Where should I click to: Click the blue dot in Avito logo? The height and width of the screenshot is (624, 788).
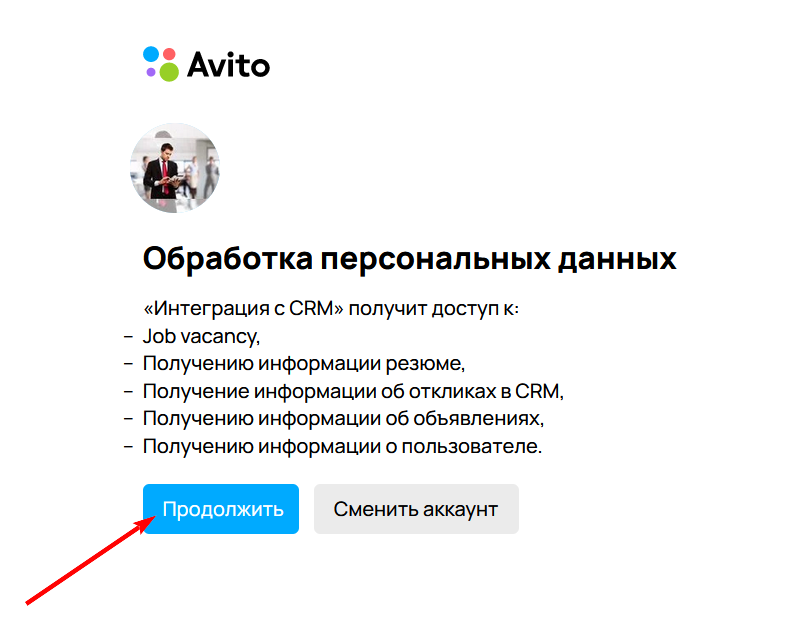[x=151, y=54]
